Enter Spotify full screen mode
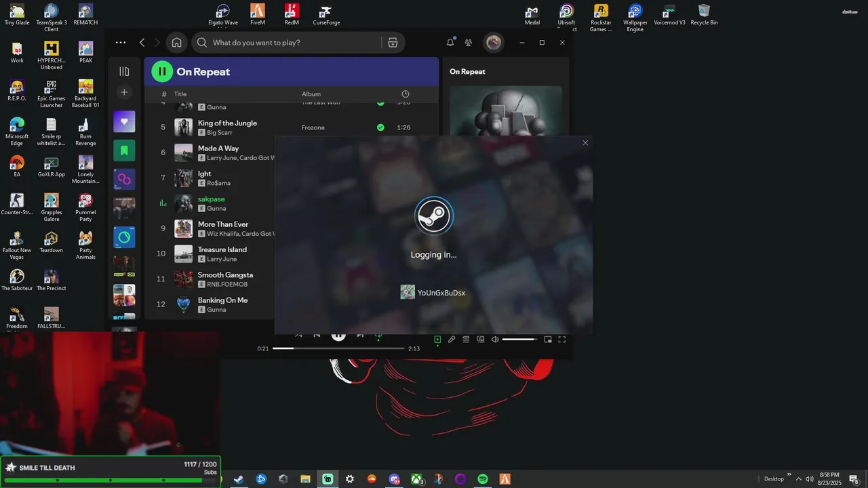 561,340
